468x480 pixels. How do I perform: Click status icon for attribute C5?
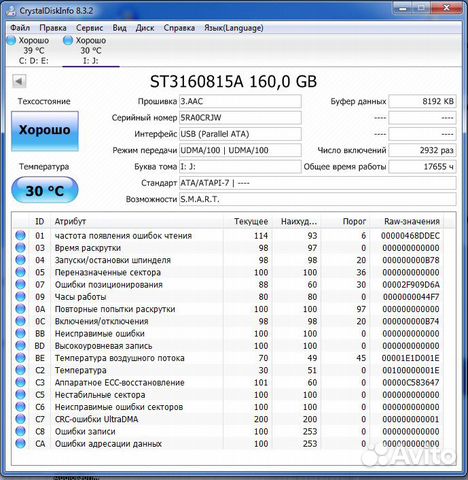pyautogui.click(x=20, y=394)
